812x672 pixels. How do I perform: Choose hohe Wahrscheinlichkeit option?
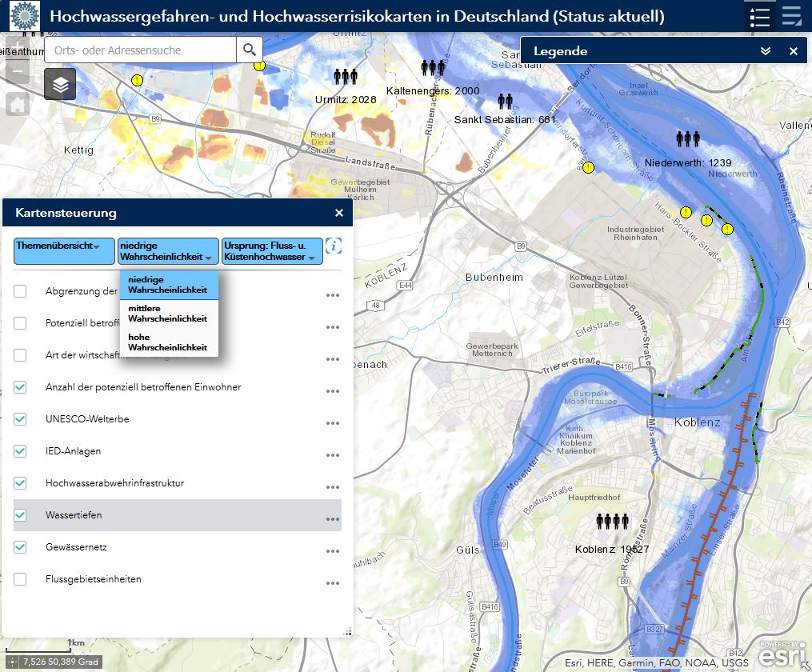click(168, 342)
